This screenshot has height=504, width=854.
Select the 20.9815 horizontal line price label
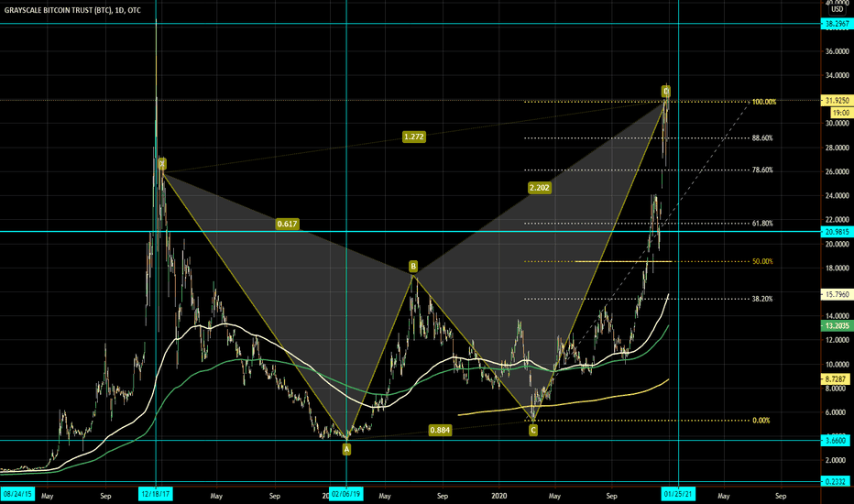[837, 232]
